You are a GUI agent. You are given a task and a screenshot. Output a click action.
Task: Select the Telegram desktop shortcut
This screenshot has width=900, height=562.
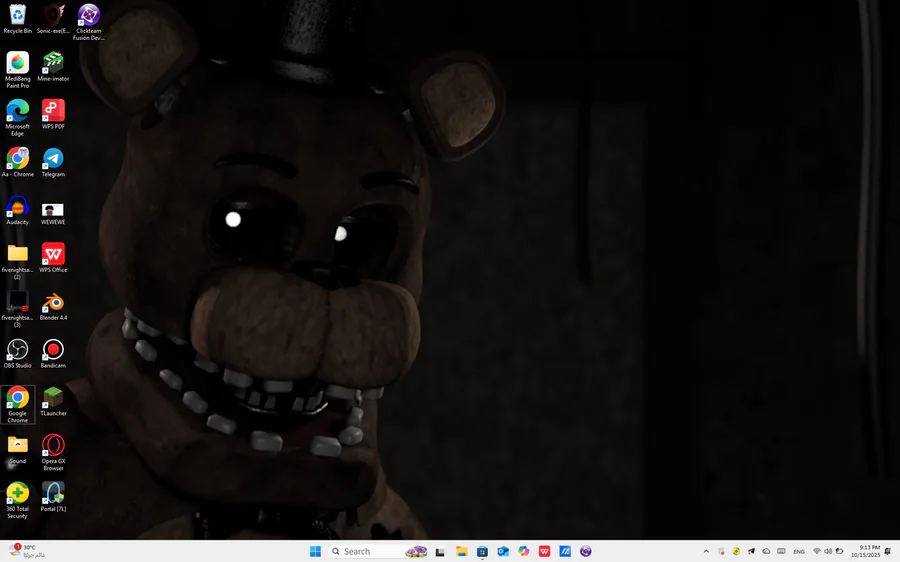coord(53,162)
